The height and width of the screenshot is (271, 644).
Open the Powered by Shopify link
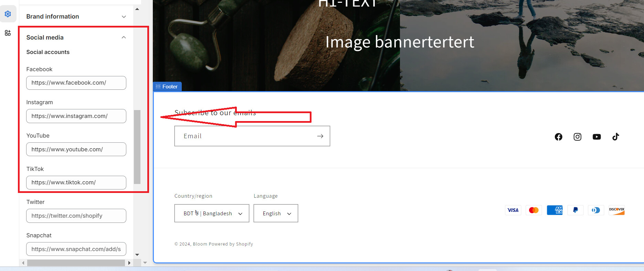pos(231,244)
